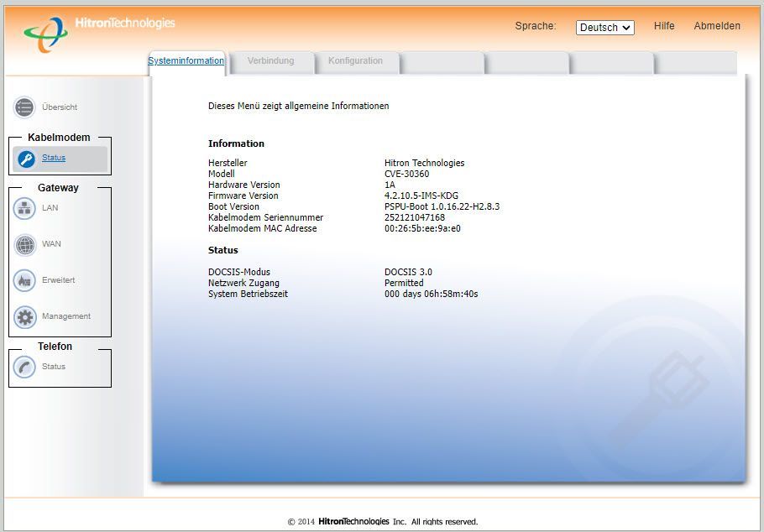
Task: Click the Hitron copyright footer text
Action: (x=383, y=522)
